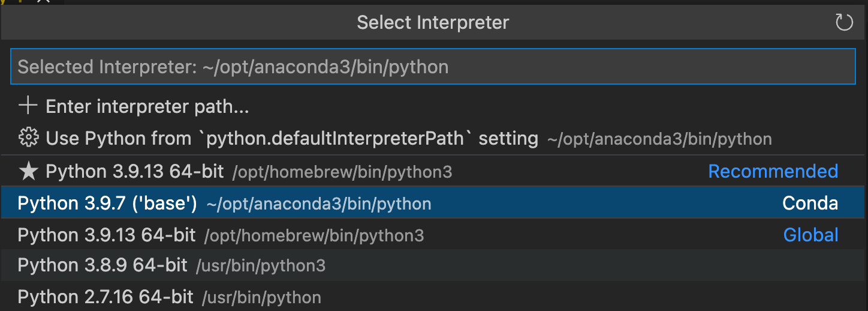The height and width of the screenshot is (311, 868).
Task: Click the blue "Global" label
Action: [x=810, y=235]
